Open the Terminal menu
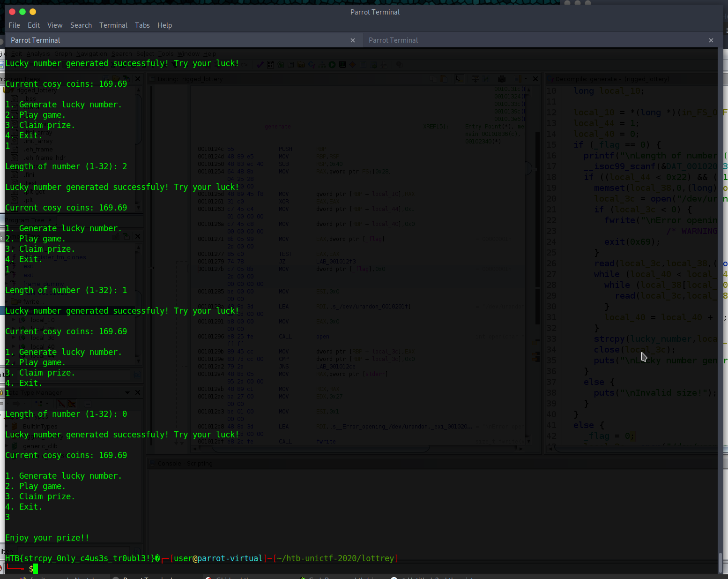 pos(113,25)
